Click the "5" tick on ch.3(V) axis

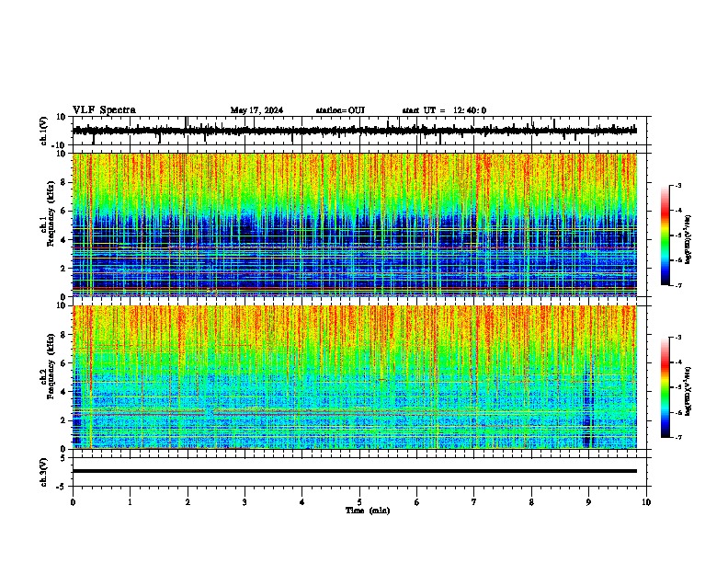63,457
